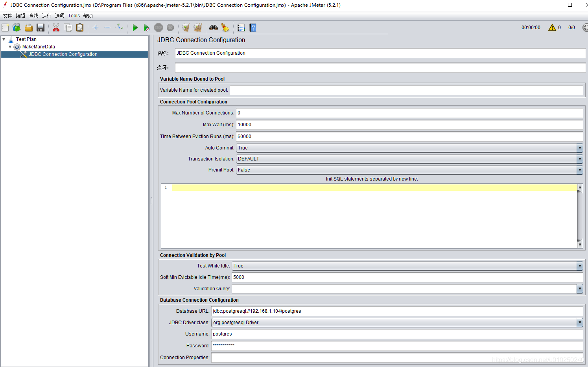The image size is (588, 367).
Task: Click the Cut scissors icon
Action: click(x=56, y=28)
